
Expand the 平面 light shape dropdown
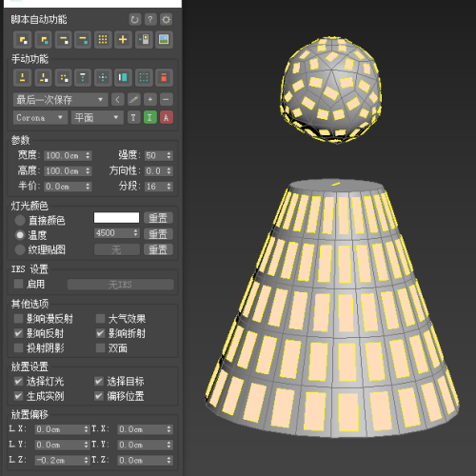(97, 117)
